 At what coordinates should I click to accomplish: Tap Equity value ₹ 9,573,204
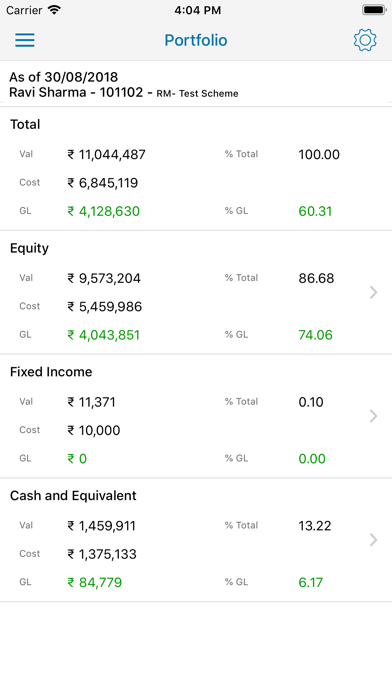click(x=104, y=278)
